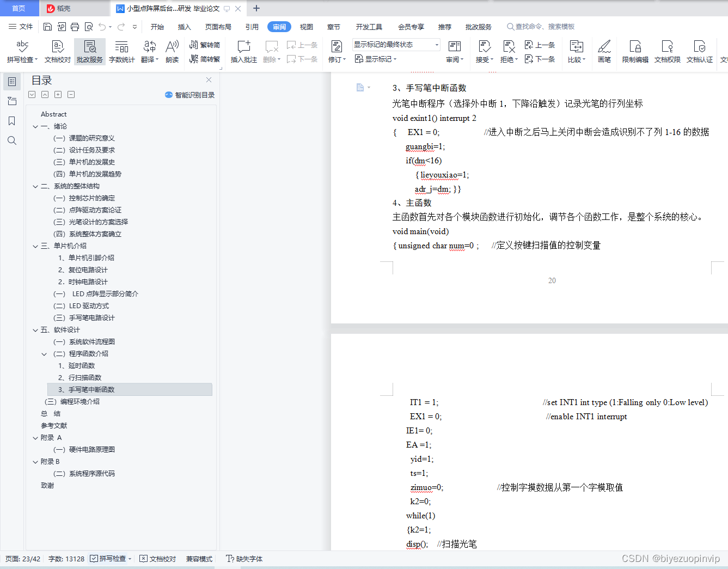Click 缺失字体 missing fonts in status bar

click(x=244, y=559)
